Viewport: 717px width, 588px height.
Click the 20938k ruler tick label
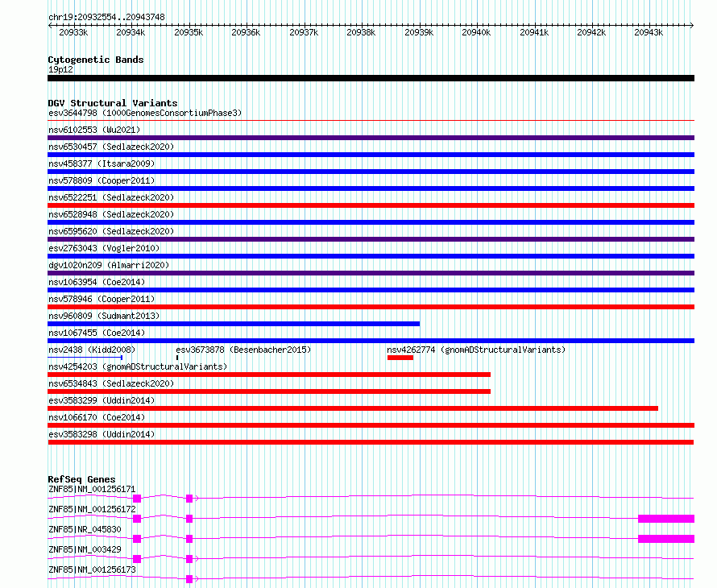[x=361, y=32]
